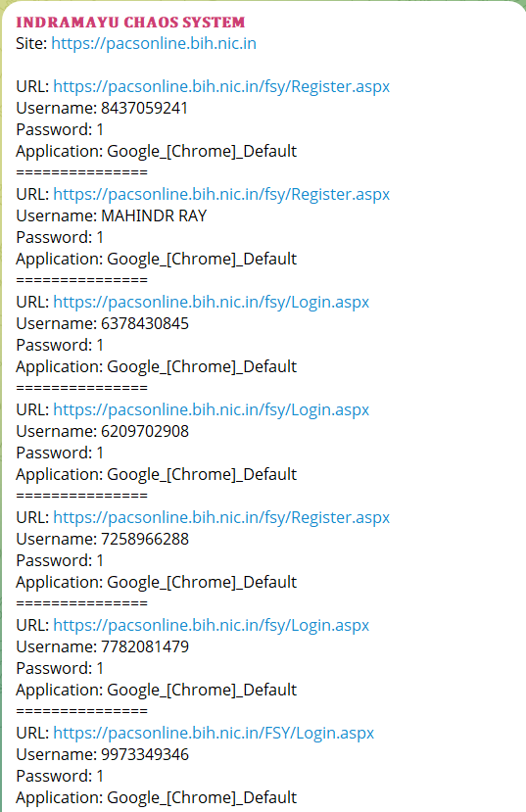
Task: Click the username text 6378430845
Action: [x=145, y=323]
